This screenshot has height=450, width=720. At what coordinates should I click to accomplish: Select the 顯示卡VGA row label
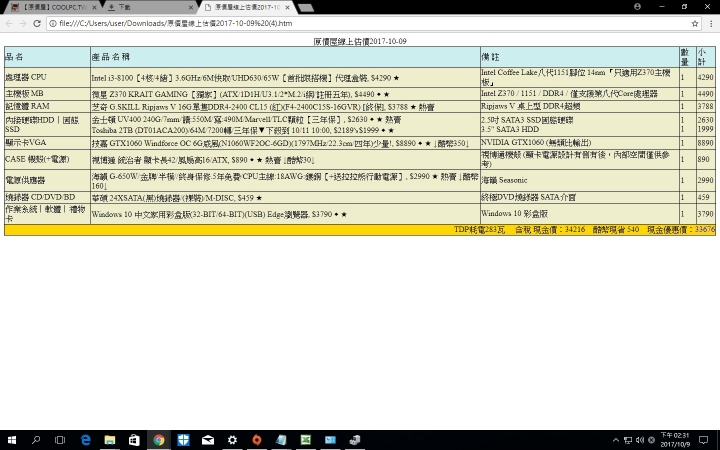click(x=26, y=142)
